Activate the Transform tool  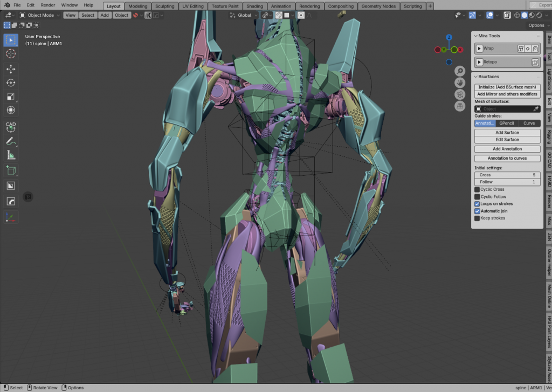11,110
